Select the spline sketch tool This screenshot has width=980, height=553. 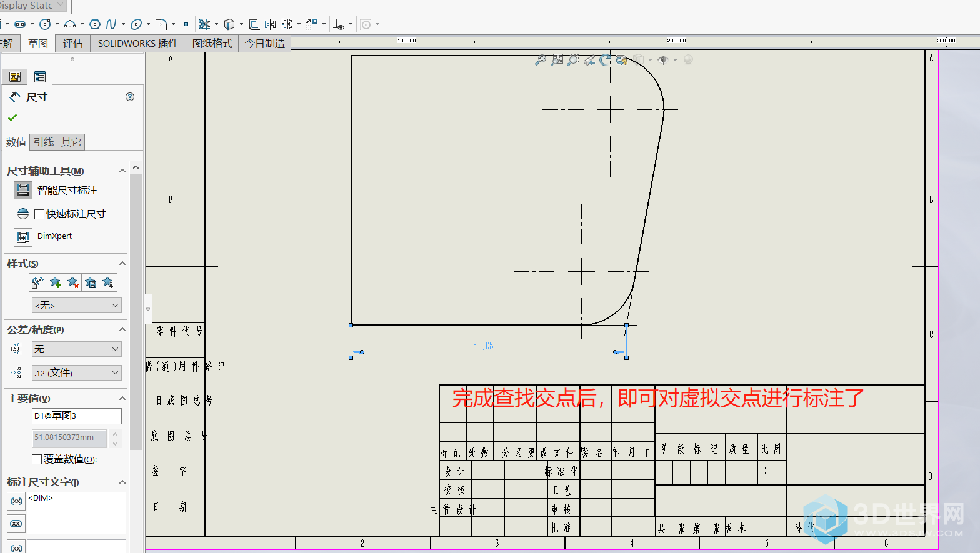111,24
